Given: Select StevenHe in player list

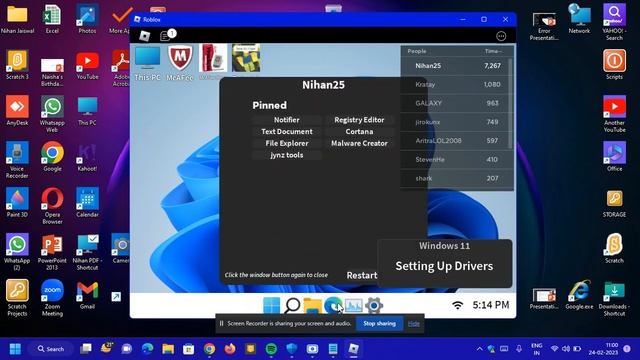Looking at the screenshot, I should (455, 160).
